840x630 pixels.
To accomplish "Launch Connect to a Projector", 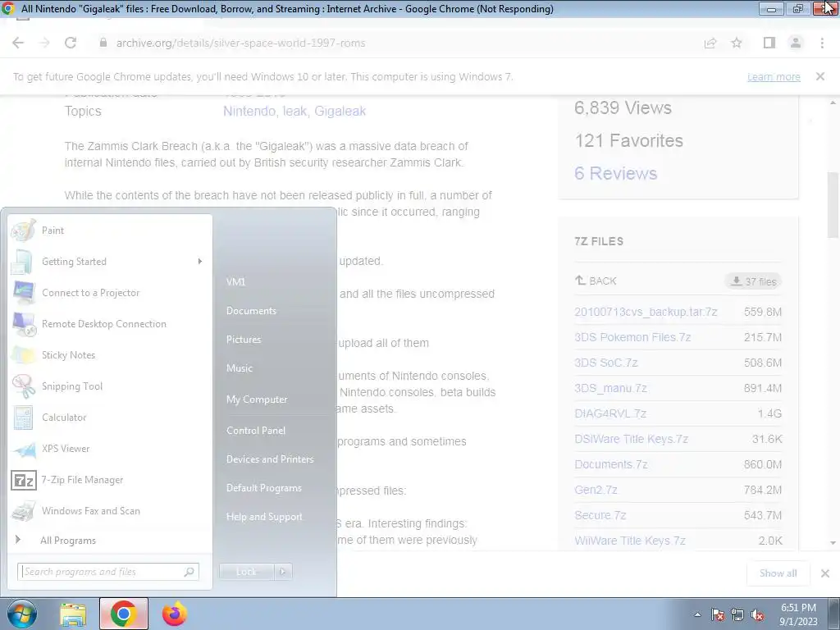I will click(111, 293).
